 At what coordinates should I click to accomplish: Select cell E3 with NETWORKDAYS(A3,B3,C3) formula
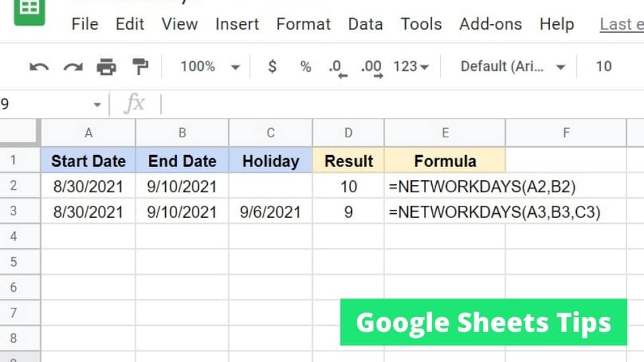(x=445, y=212)
